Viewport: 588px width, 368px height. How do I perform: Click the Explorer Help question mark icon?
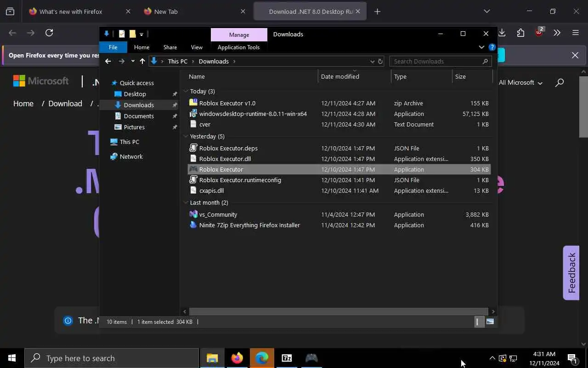(492, 47)
